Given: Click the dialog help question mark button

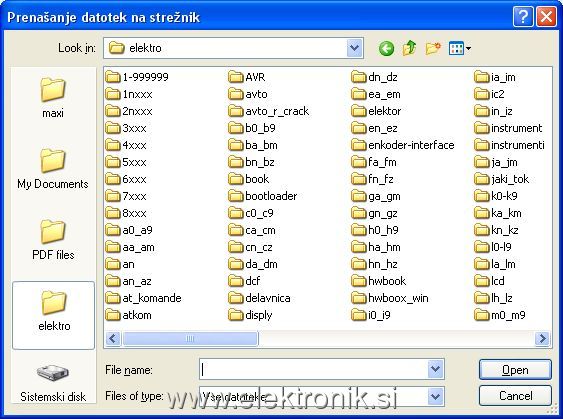Looking at the screenshot, I should point(523,17).
